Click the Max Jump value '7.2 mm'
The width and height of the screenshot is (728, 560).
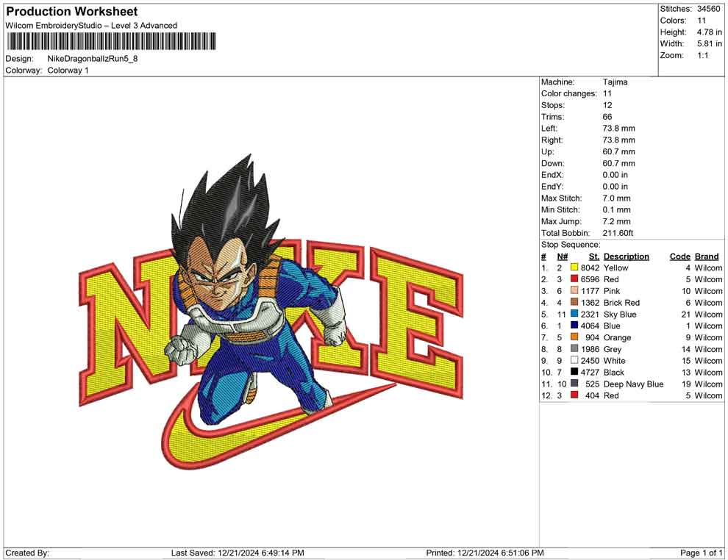coord(616,221)
